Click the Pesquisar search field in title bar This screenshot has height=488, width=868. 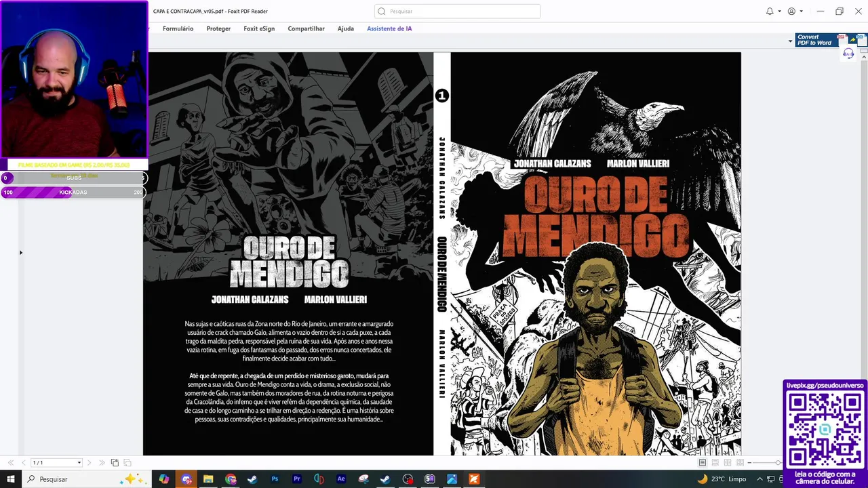coord(457,11)
